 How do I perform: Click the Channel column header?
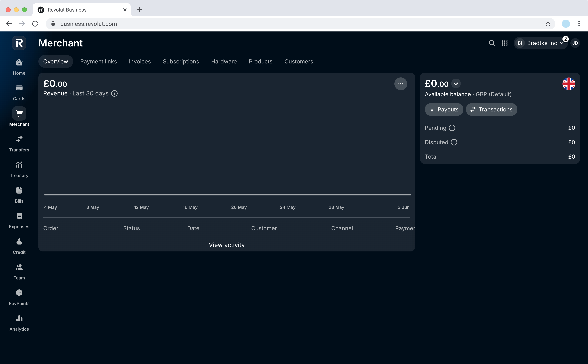point(342,228)
